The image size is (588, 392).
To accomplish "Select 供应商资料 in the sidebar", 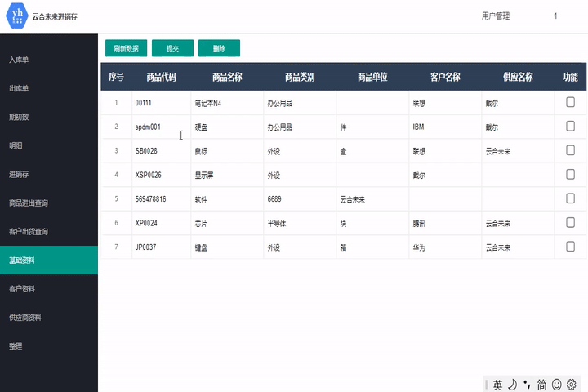I will point(25,317).
